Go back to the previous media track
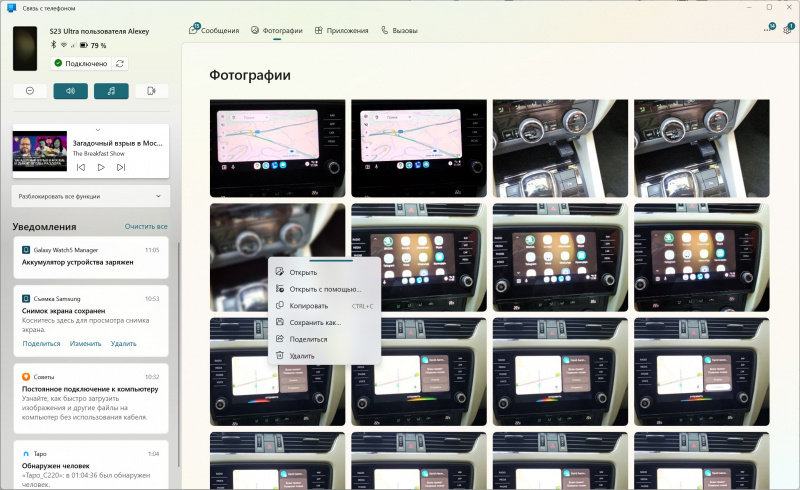This screenshot has width=800, height=490. (x=80, y=167)
